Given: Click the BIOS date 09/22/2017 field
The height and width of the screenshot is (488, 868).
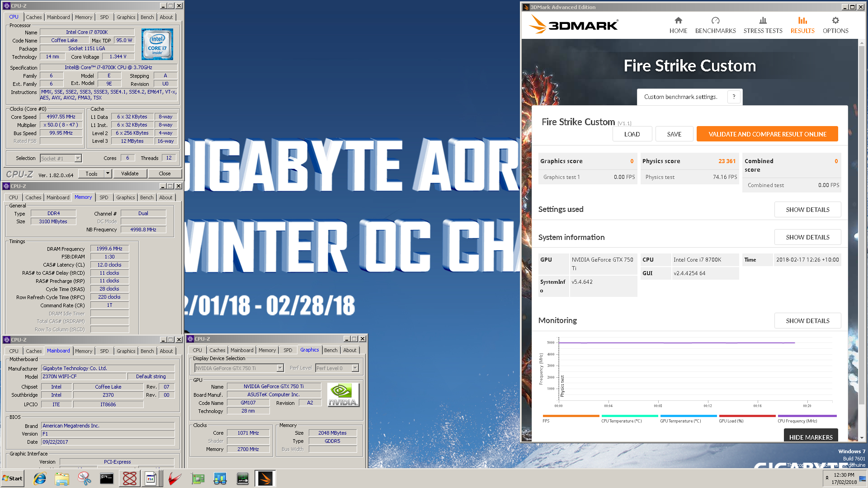Looking at the screenshot, I should (x=108, y=442).
